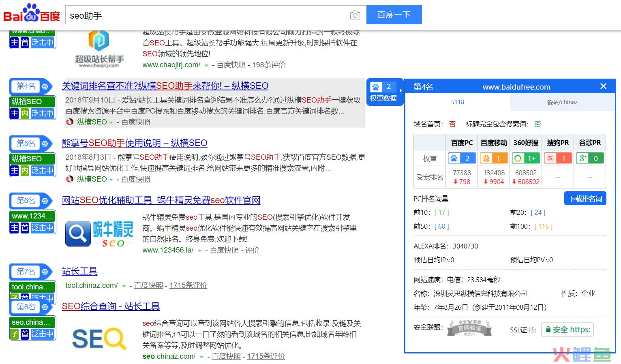Click the 百度一下 search button
Viewport: 621px width, 364px height.
[394, 15]
